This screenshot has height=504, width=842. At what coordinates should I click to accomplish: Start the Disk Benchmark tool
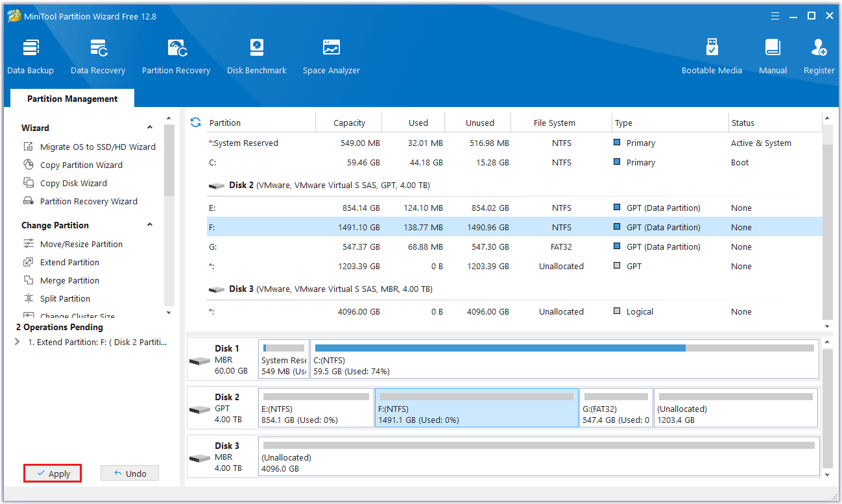point(257,57)
